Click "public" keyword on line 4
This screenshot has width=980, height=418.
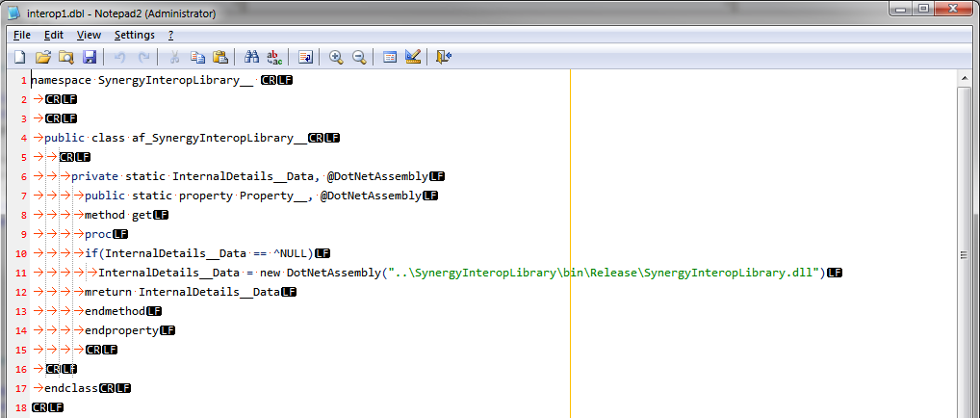(64, 138)
